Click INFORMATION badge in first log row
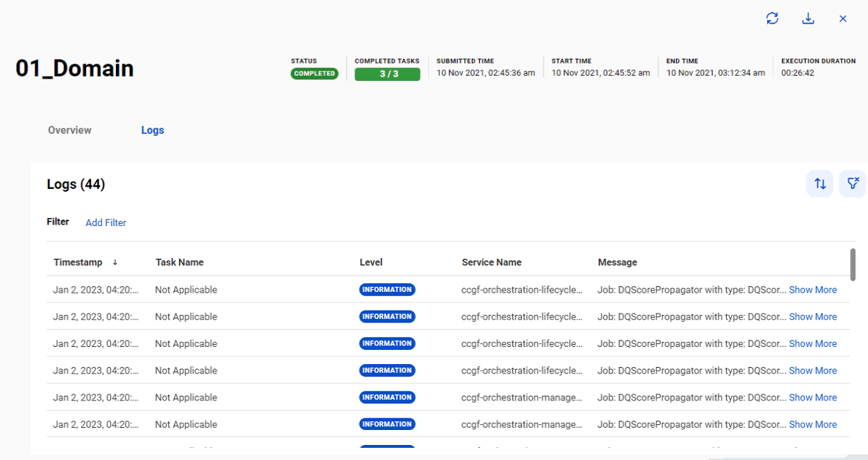Screen dimensions: 868x460 [x=387, y=290]
